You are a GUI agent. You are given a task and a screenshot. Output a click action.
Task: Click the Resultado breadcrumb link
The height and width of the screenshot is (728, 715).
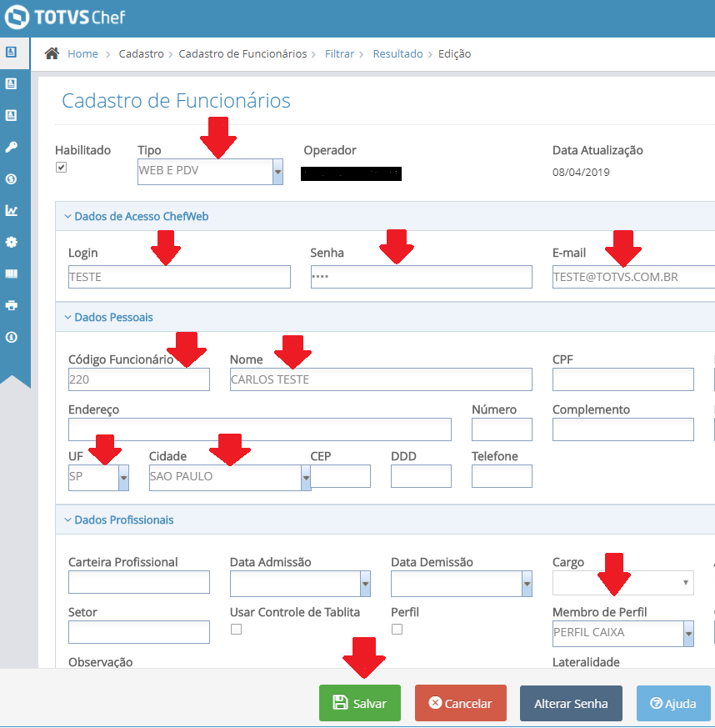pos(397,54)
